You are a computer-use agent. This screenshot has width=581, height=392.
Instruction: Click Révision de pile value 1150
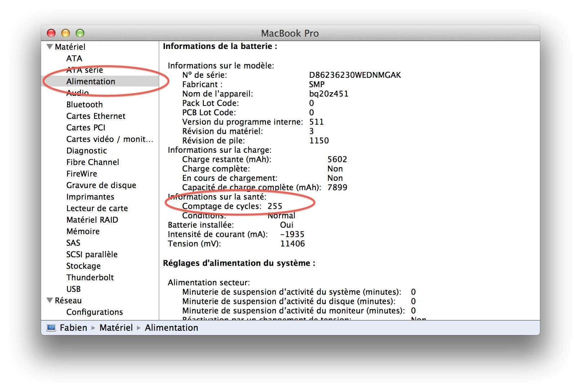click(x=319, y=141)
